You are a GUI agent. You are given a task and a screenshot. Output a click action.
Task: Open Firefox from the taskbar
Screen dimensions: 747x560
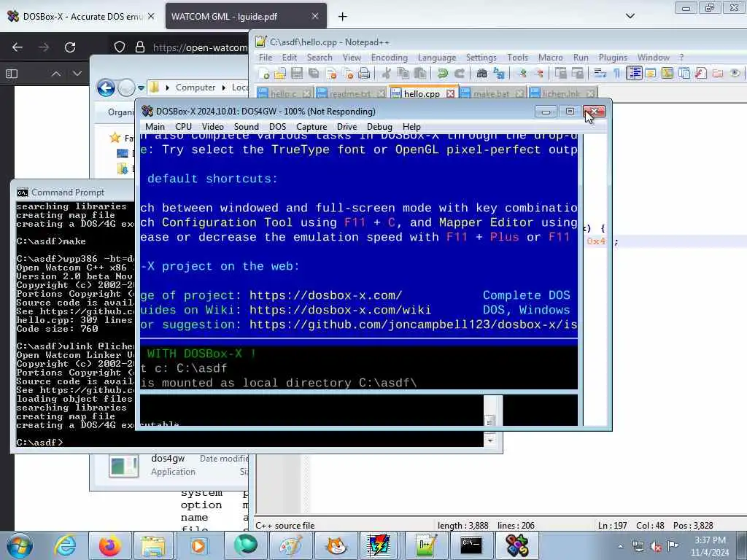(109, 545)
